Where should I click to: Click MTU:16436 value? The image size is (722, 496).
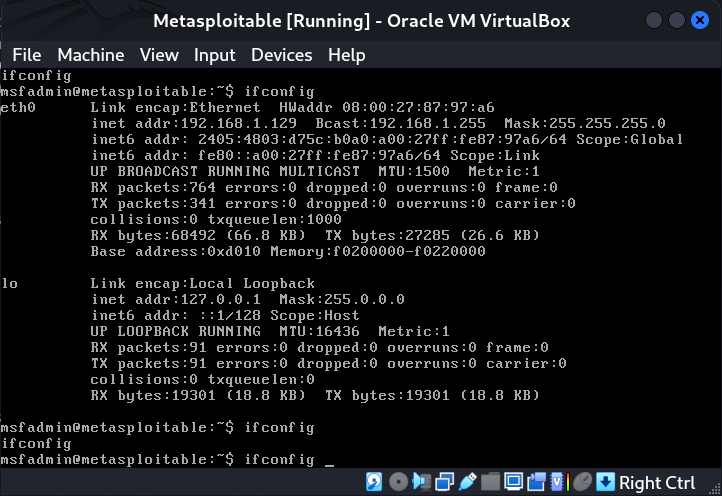[x=320, y=331]
